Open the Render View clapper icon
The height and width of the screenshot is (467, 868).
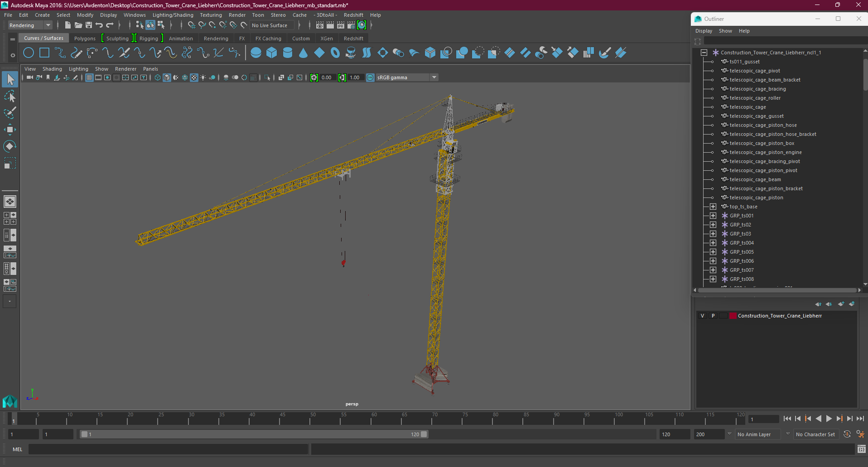pos(320,25)
